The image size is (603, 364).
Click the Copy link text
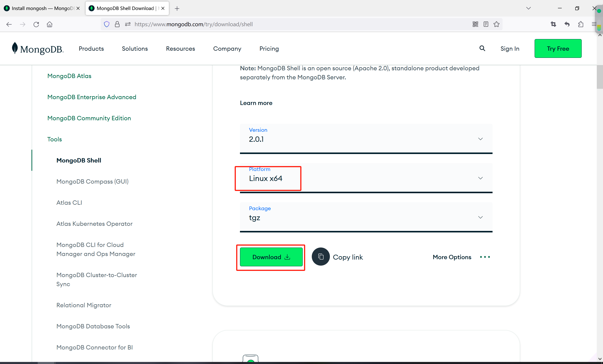point(348,257)
